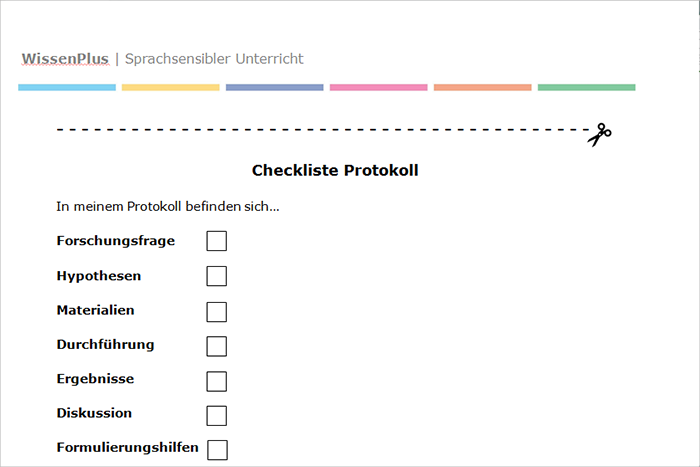The height and width of the screenshot is (467, 700).
Task: Click the sentence In meinem Protokoll befinden sich
Action: point(168,207)
